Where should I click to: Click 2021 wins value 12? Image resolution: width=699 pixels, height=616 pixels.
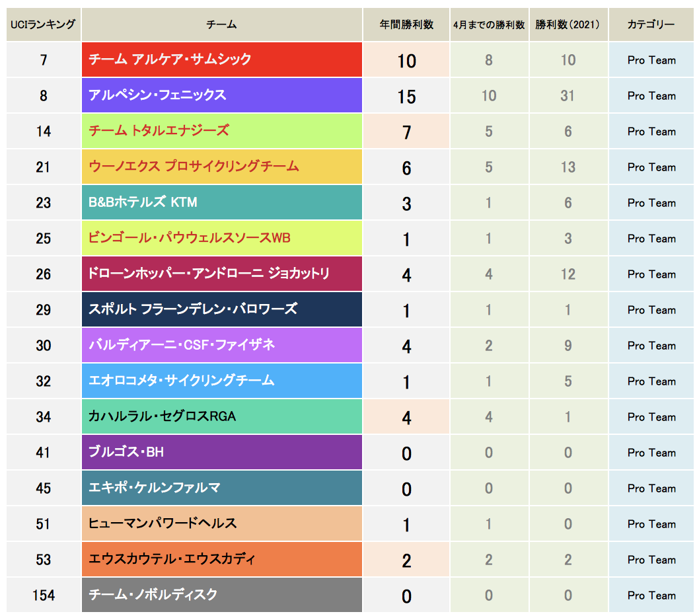(x=568, y=274)
